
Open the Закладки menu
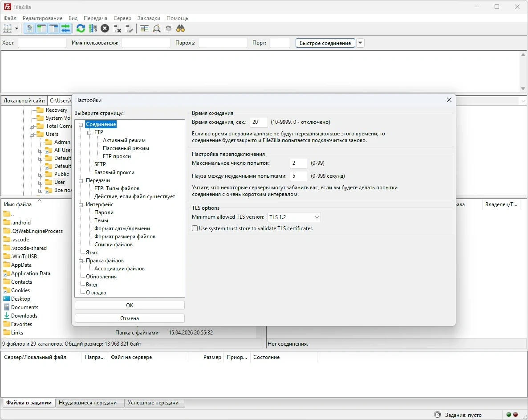pos(149,18)
